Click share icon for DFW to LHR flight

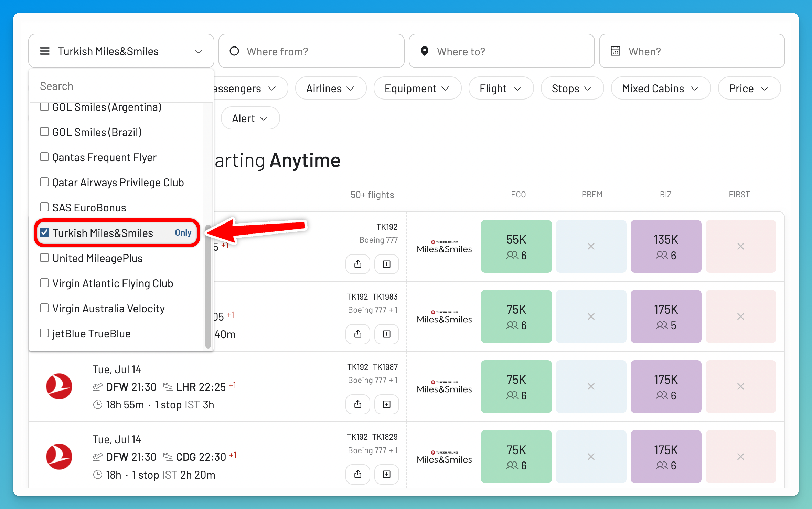[x=358, y=404]
